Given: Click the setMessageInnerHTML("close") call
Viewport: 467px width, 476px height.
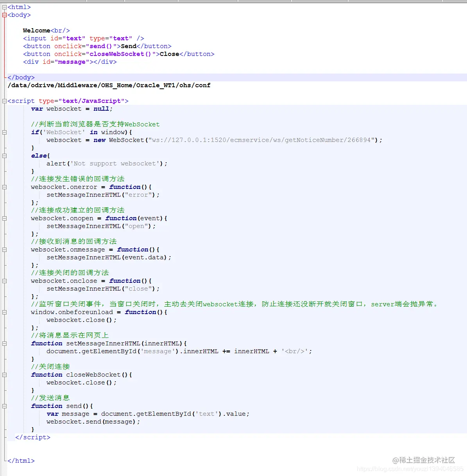Looking at the screenshot, I should [x=103, y=289].
